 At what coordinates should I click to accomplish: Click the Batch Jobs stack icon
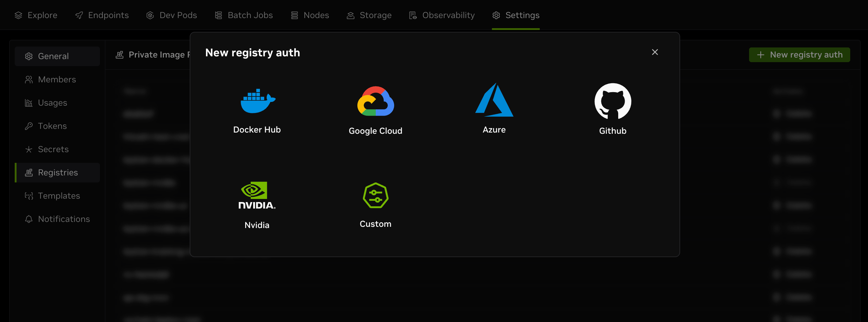pos(219,16)
